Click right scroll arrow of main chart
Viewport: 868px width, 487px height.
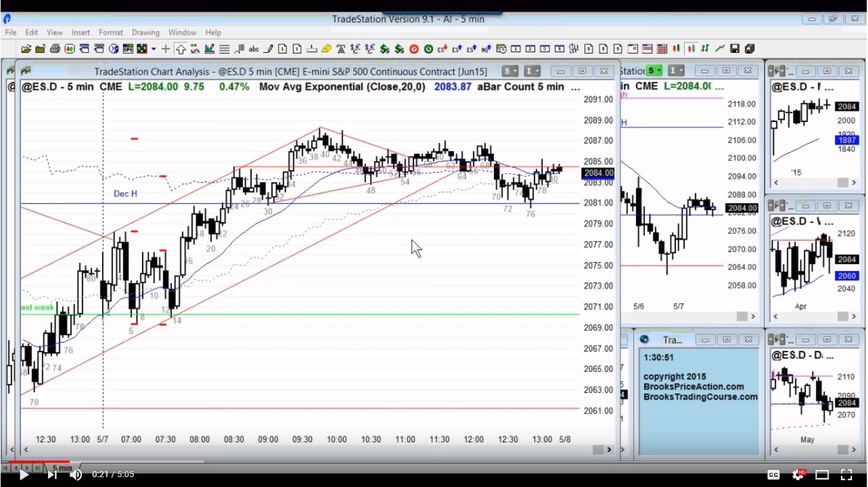(609, 449)
